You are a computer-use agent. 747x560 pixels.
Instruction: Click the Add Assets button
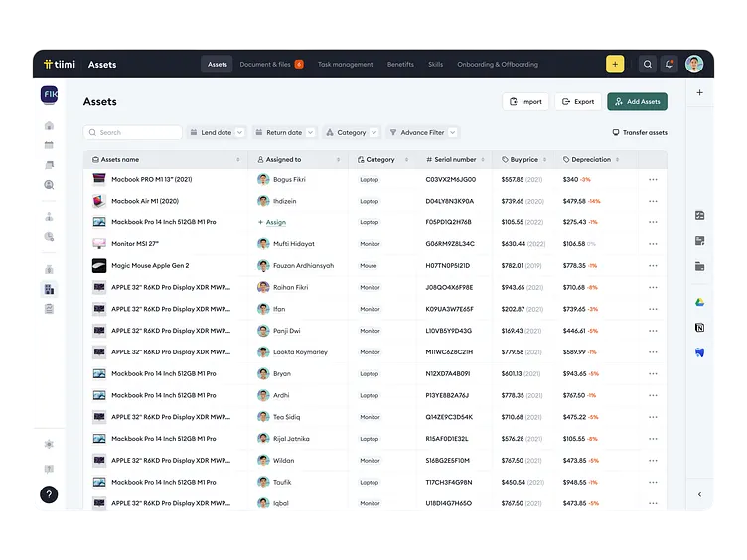pyautogui.click(x=637, y=101)
